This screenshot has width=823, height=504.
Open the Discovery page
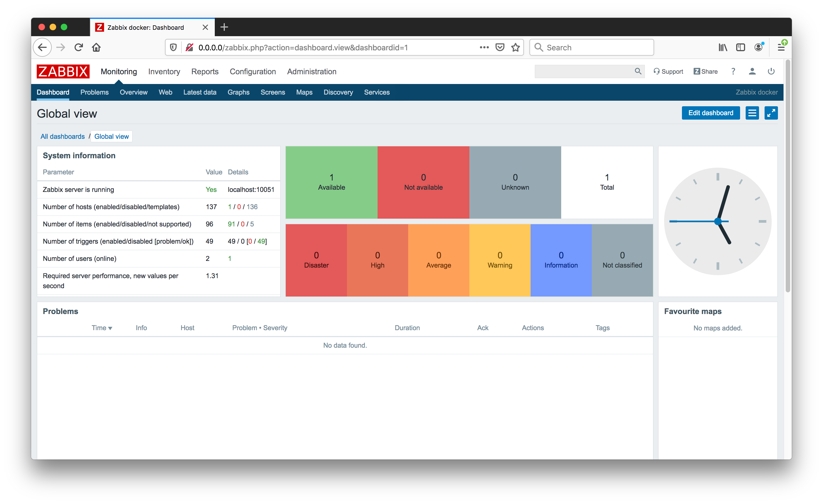(x=338, y=92)
